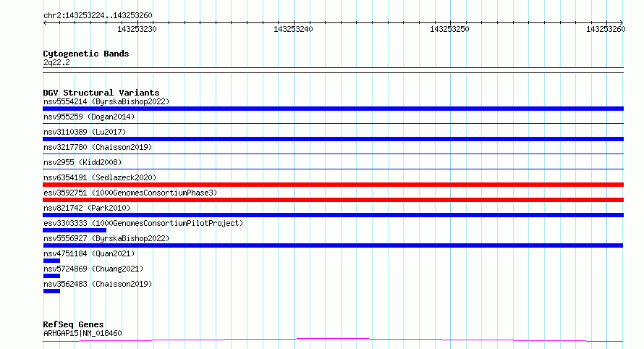Click ruler position 143253250
This screenshot has height=349, width=644.
pos(449,29)
